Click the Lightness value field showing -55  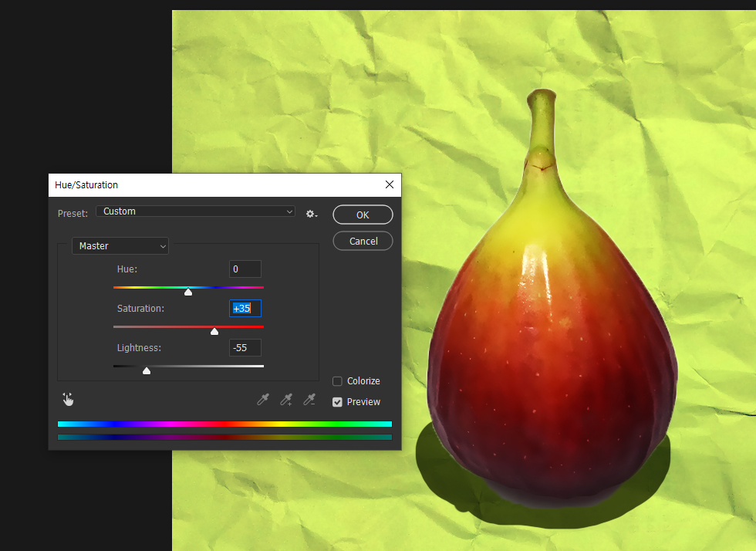tap(245, 348)
